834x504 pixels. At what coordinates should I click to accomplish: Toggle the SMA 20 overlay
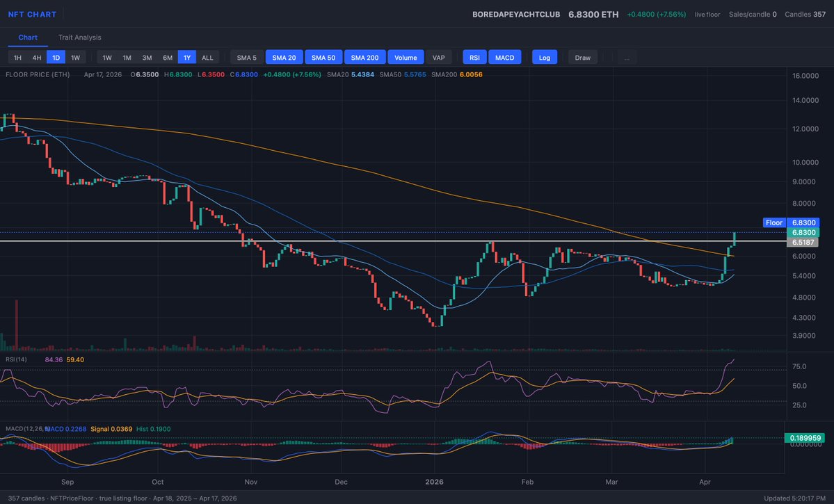(x=284, y=58)
